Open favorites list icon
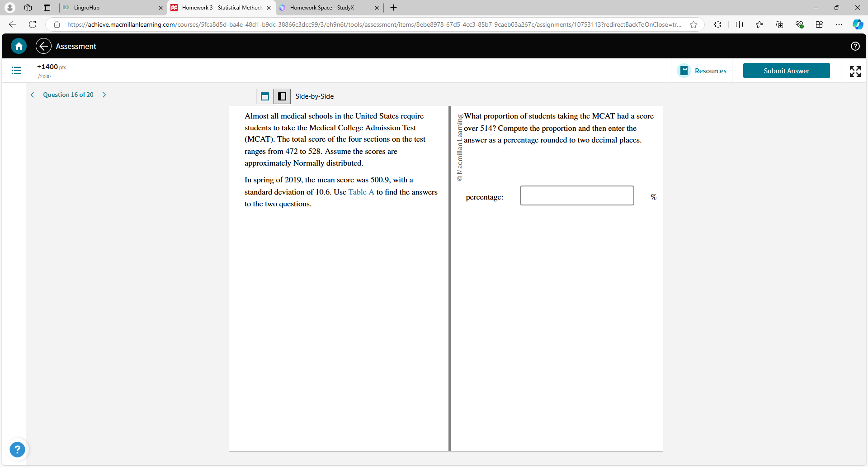The height and width of the screenshot is (467, 868). [759, 24]
